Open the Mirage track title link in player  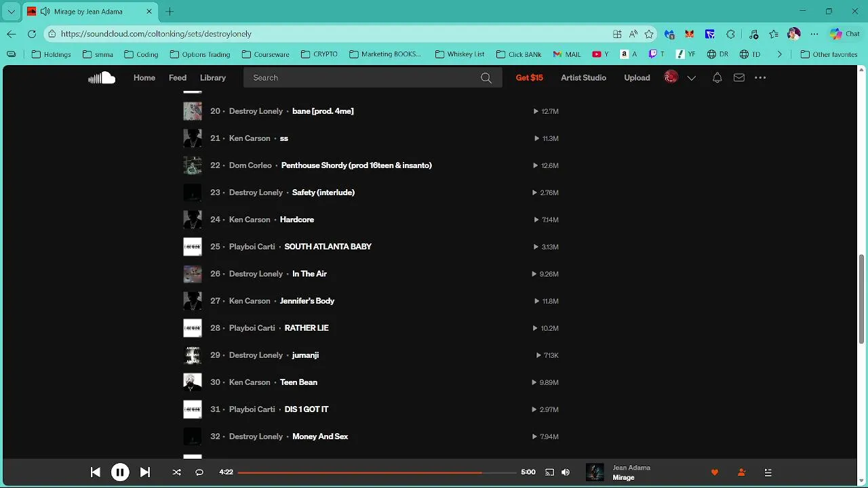(x=623, y=478)
